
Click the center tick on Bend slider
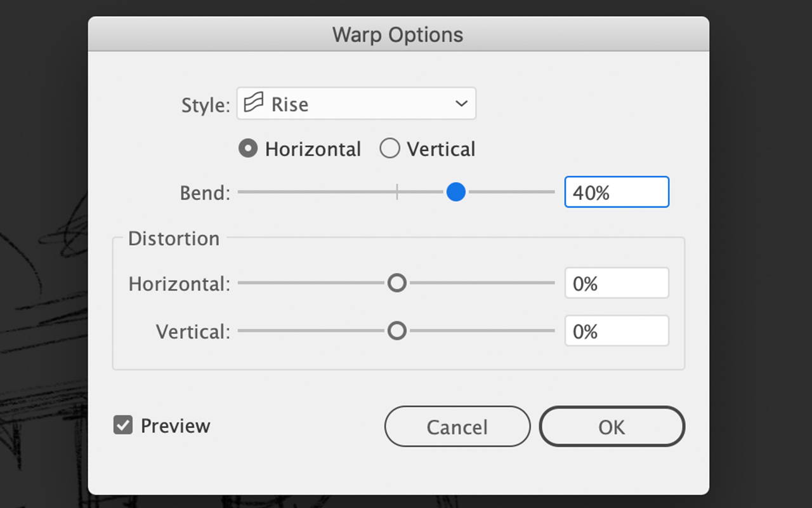click(x=397, y=192)
